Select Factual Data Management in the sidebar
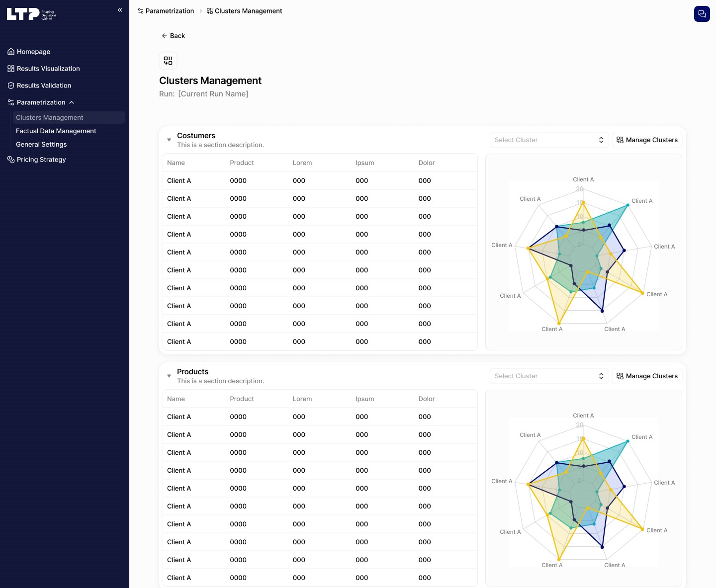 pos(56,131)
